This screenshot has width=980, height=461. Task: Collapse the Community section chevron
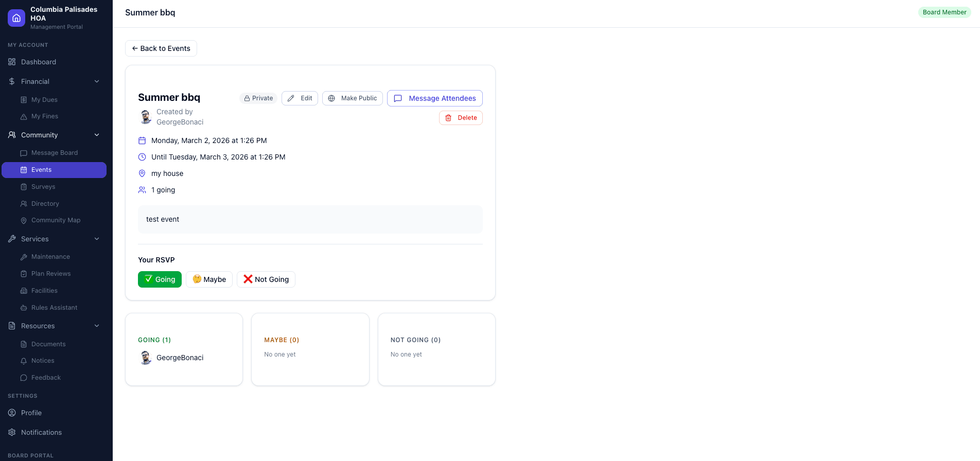click(x=97, y=135)
